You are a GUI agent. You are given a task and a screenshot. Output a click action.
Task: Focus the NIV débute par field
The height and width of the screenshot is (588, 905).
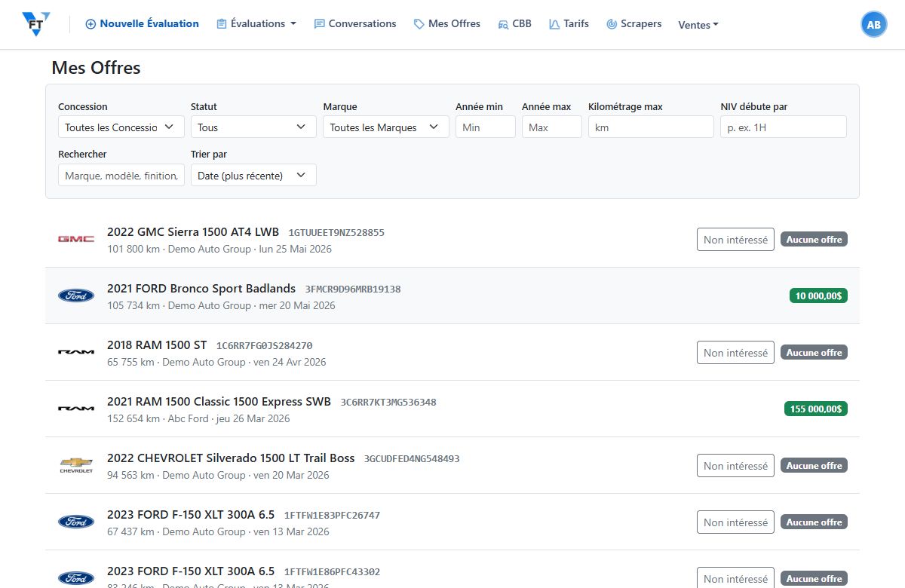tap(784, 127)
